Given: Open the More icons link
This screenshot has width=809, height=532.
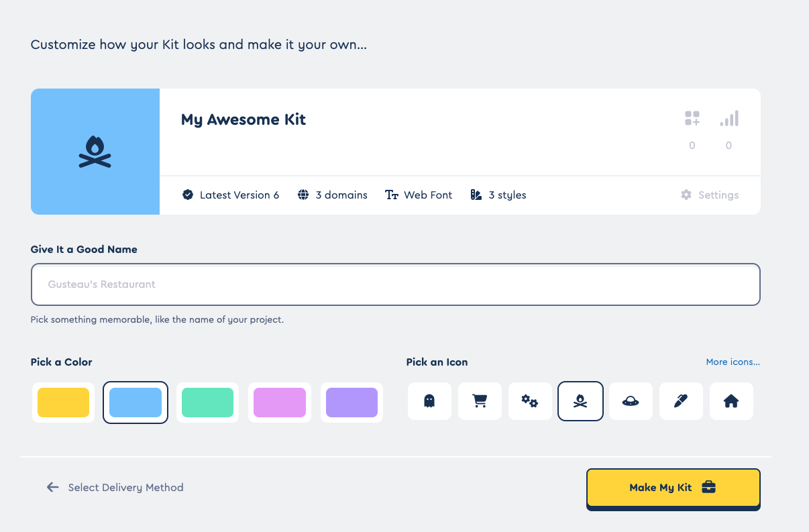Looking at the screenshot, I should click(x=733, y=362).
